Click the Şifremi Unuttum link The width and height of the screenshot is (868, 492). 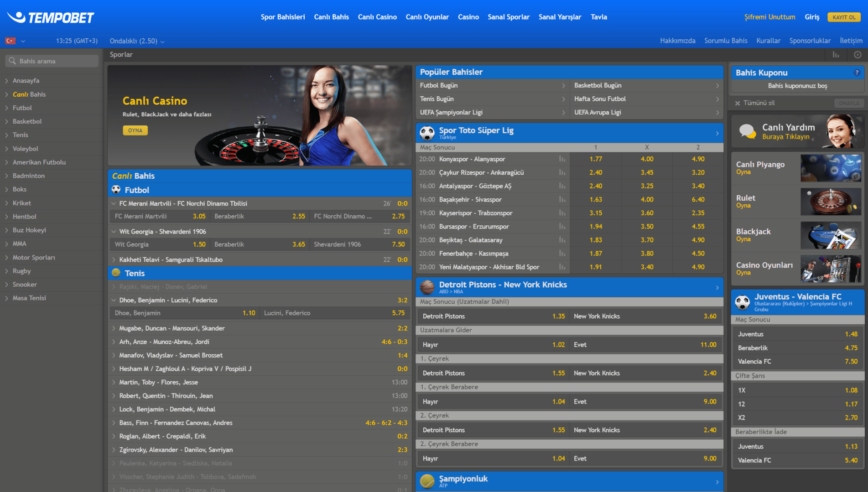click(769, 17)
